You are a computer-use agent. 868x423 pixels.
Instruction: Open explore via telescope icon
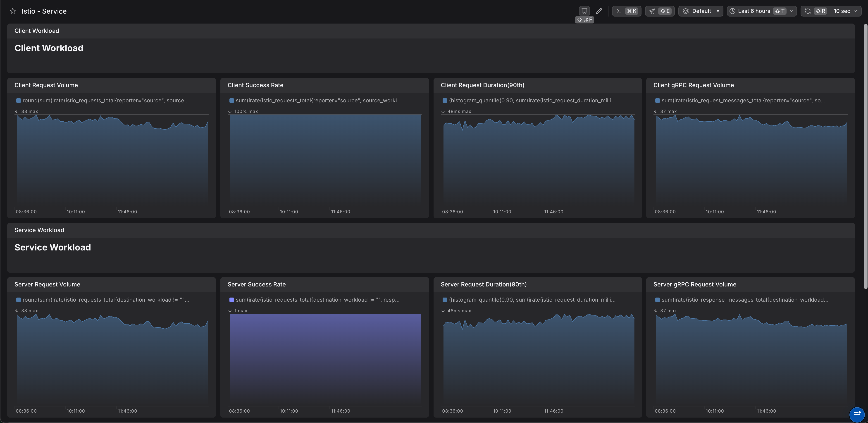coord(652,11)
